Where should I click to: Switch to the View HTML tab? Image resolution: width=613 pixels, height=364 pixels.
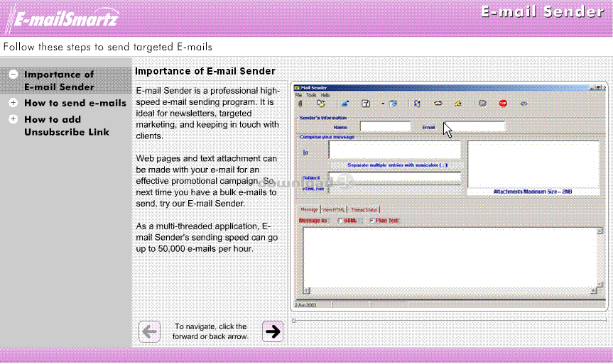(333, 210)
